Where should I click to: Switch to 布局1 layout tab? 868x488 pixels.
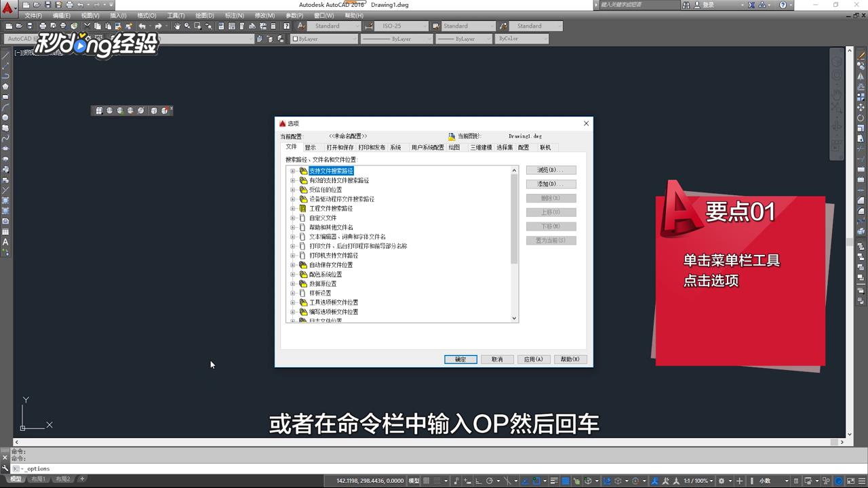coord(39,479)
